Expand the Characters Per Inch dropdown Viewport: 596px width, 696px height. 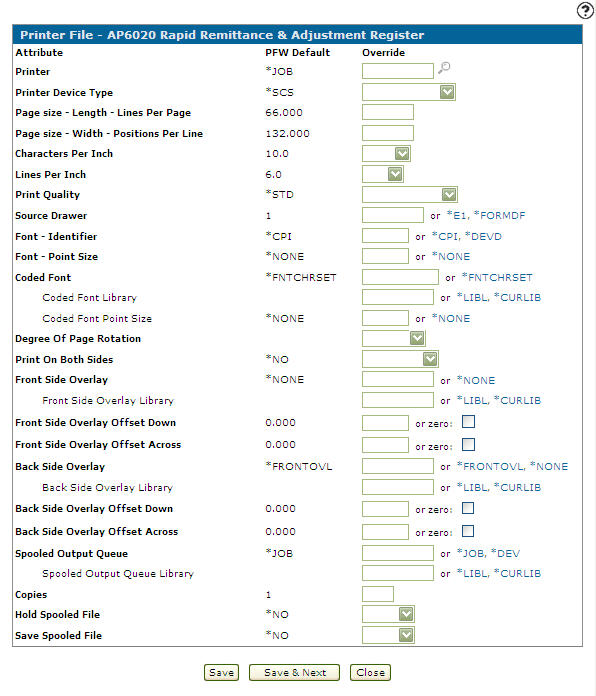[386, 153]
